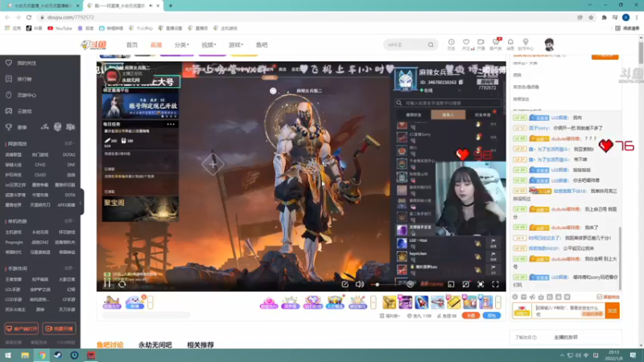Pause the live stream video

[x=107, y=284]
